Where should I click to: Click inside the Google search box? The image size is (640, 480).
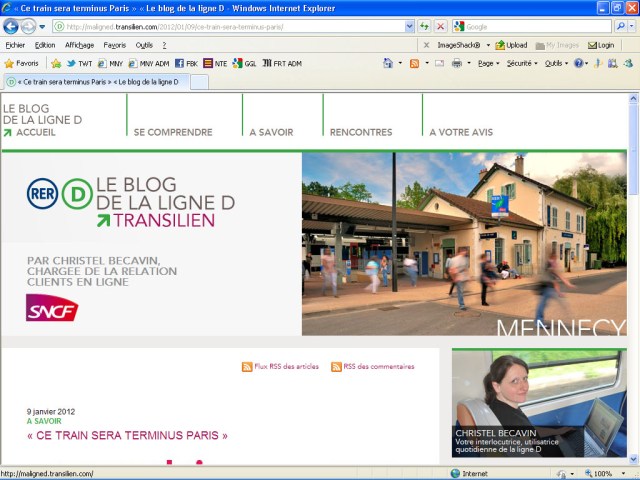pyautogui.click(x=530, y=26)
